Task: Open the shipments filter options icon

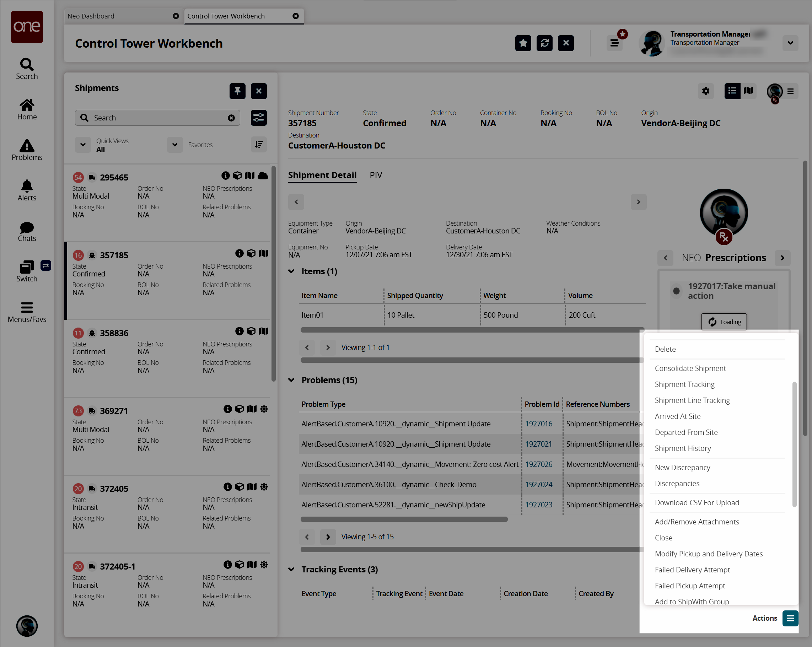Action: (259, 118)
